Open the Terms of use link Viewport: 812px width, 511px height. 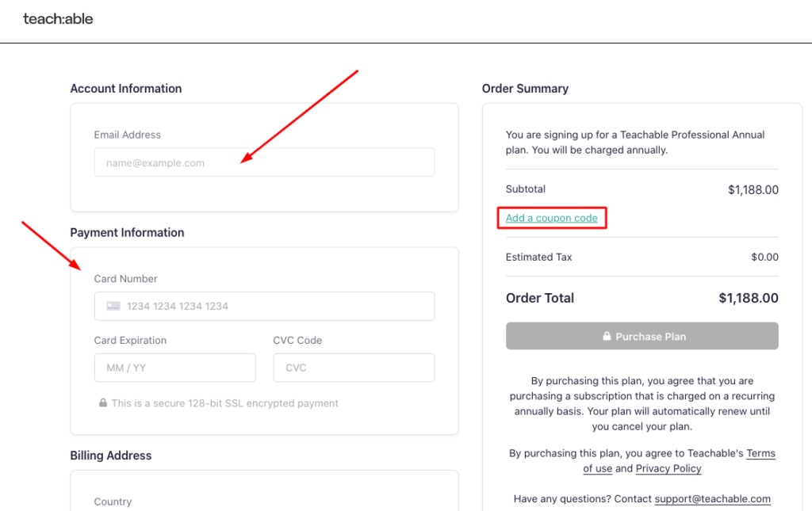coord(760,454)
